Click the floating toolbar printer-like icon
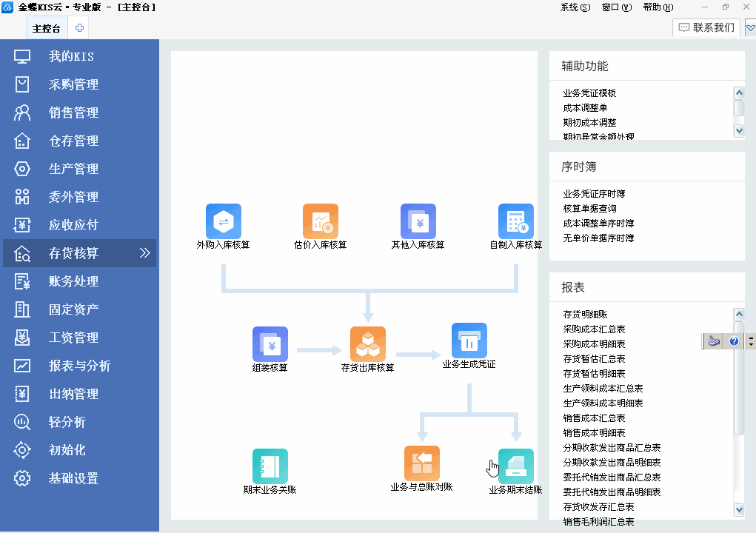This screenshot has height=533, width=756. [x=714, y=341]
